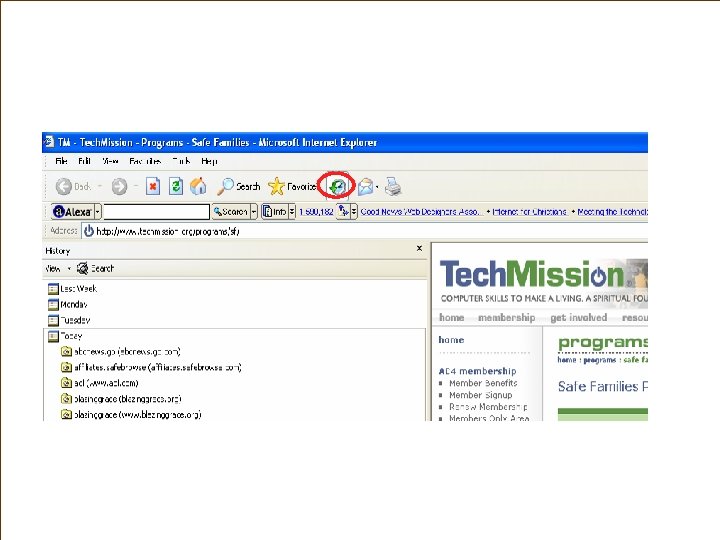
Task: Open Good News Web Designers Association link
Action: coord(420,212)
